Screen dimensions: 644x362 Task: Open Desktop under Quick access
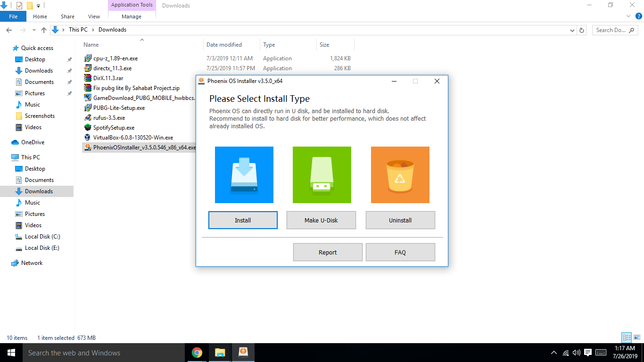pyautogui.click(x=35, y=59)
